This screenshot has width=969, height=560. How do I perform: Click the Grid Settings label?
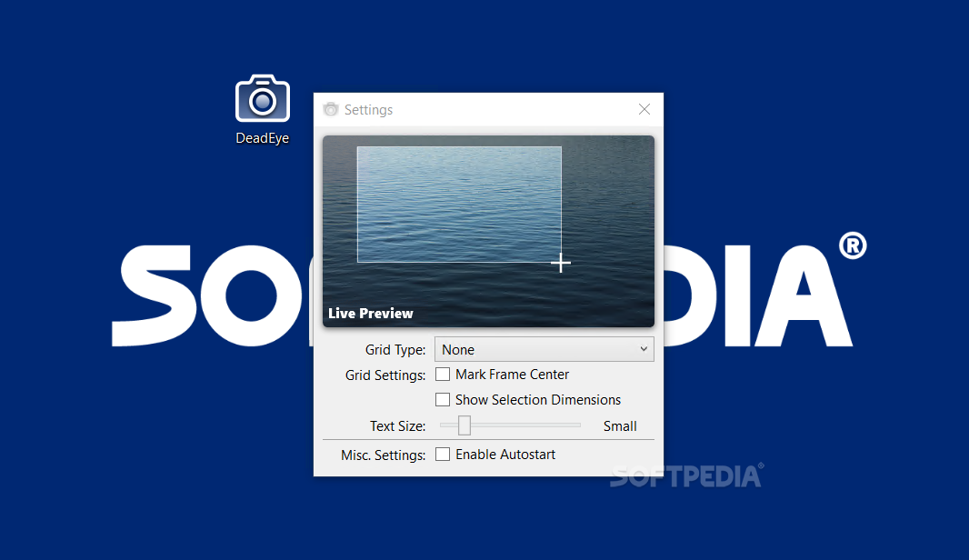click(385, 375)
